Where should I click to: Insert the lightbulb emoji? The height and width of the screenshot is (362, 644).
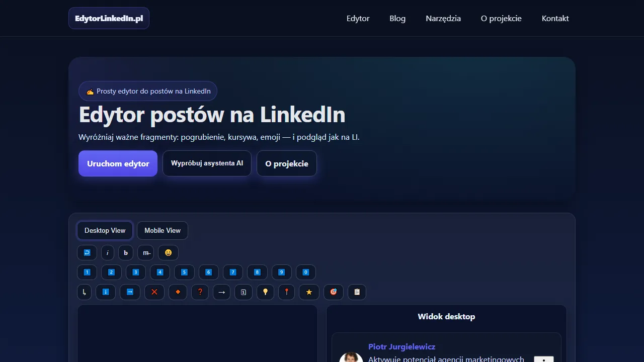tap(265, 292)
